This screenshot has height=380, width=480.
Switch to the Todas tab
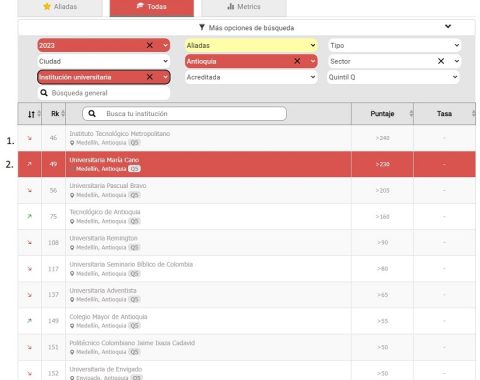point(152,7)
